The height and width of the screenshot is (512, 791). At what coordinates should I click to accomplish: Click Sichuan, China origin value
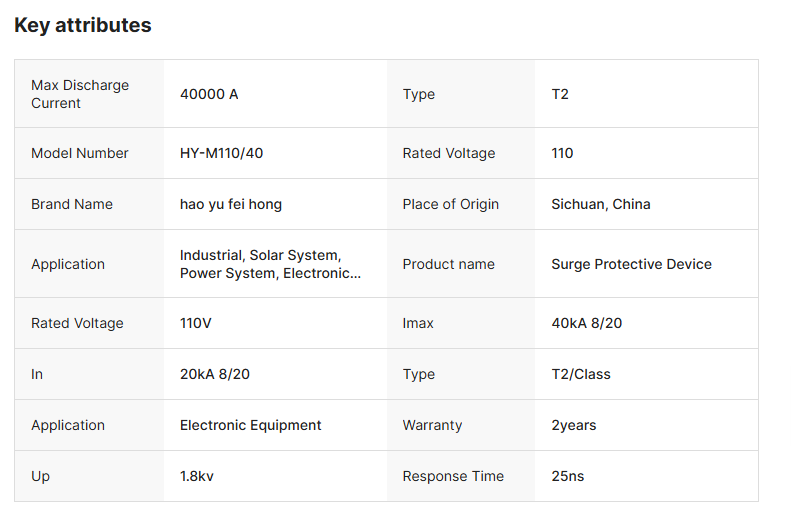[600, 204]
